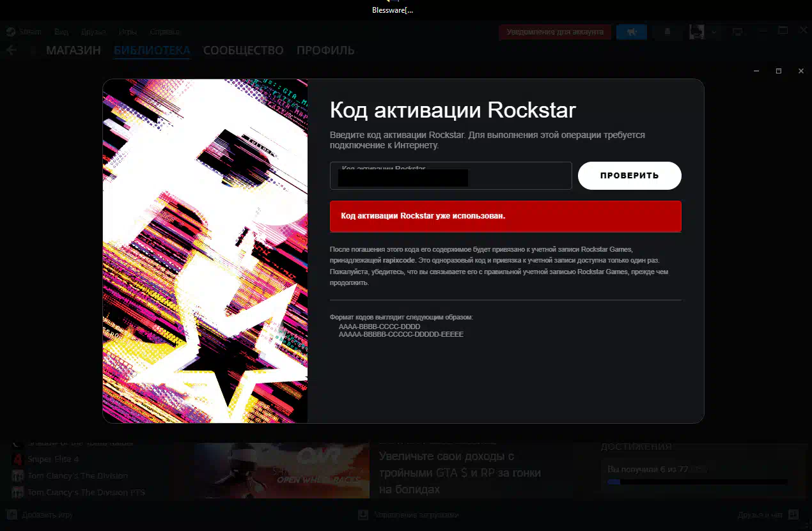The image size is (812, 531).
Task: Open news 'Увеличьте свои доходы с тройными GTA $'
Action: click(460, 473)
